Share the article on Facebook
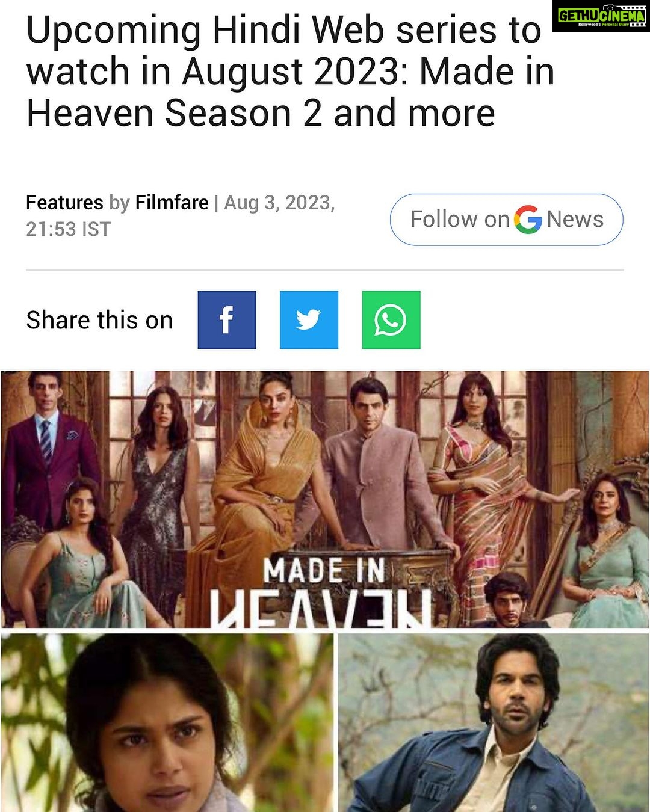 coord(227,320)
